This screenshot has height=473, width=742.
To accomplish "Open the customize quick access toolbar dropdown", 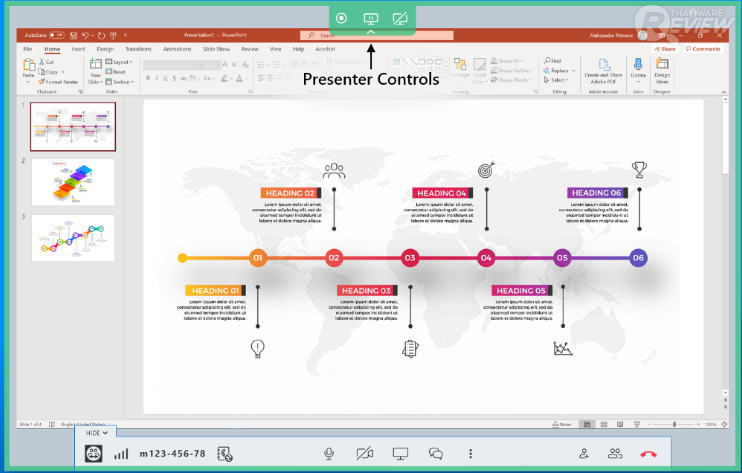I will click(x=125, y=35).
